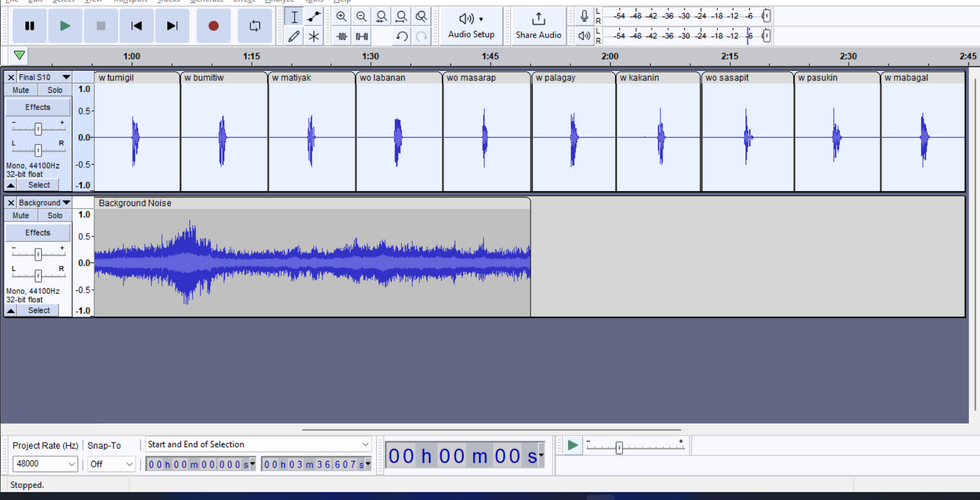Select the Selection (I-beam) tool
980x500 pixels.
(x=294, y=17)
